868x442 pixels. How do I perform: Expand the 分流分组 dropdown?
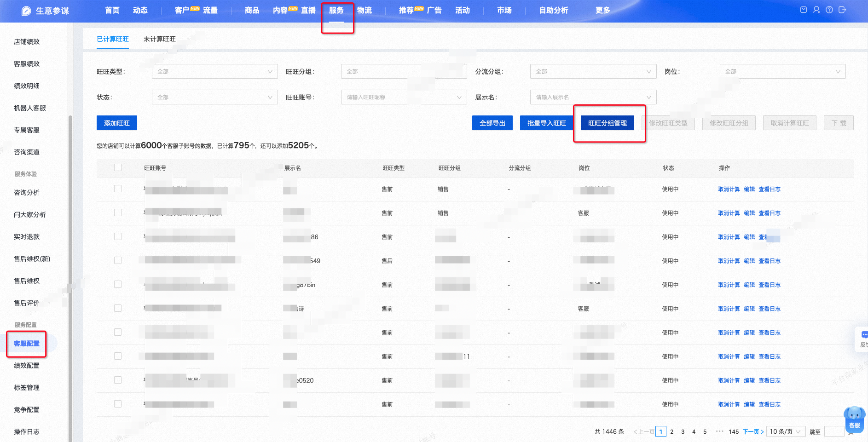593,71
